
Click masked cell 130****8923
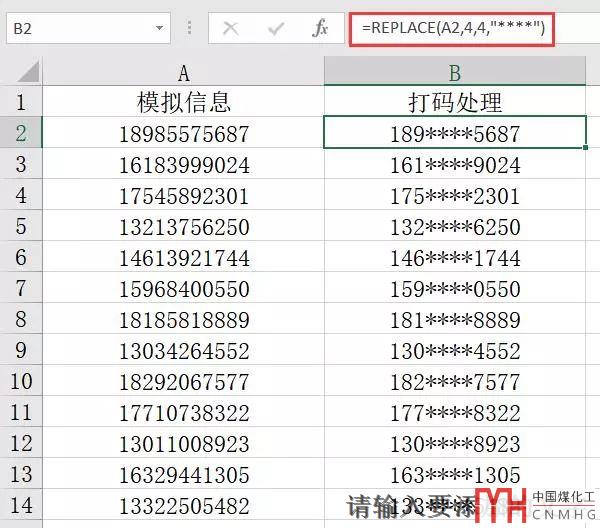click(x=455, y=442)
